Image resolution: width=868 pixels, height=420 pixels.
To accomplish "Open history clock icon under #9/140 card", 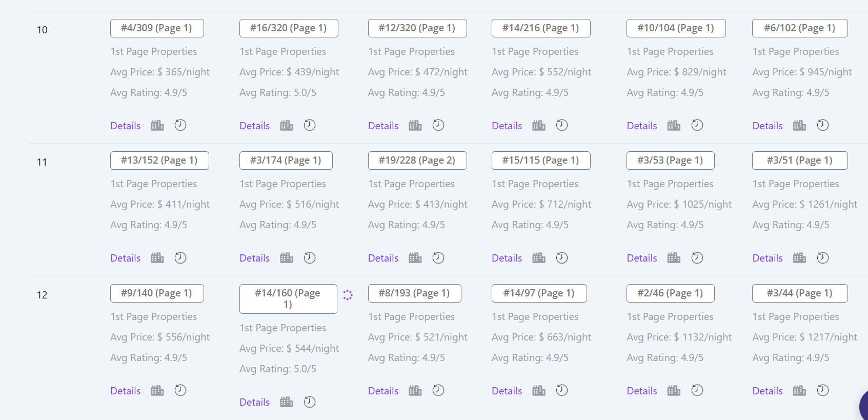I will [180, 390].
